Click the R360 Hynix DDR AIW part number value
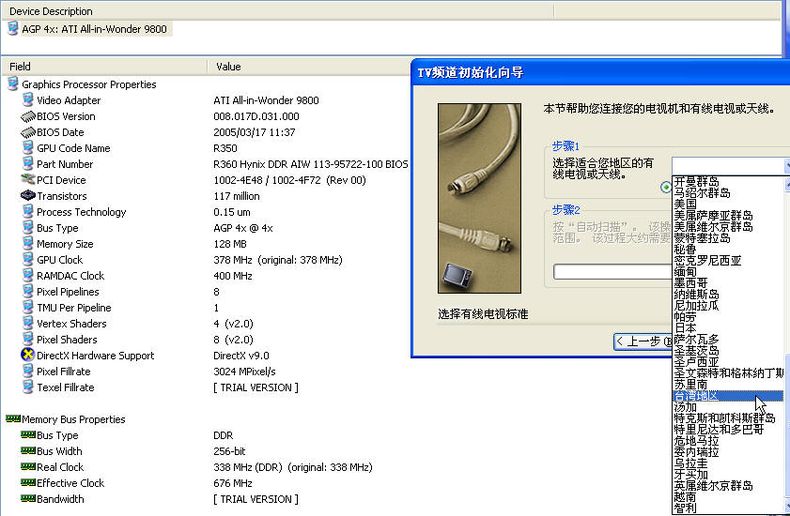The width and height of the screenshot is (790, 516). tap(310, 164)
